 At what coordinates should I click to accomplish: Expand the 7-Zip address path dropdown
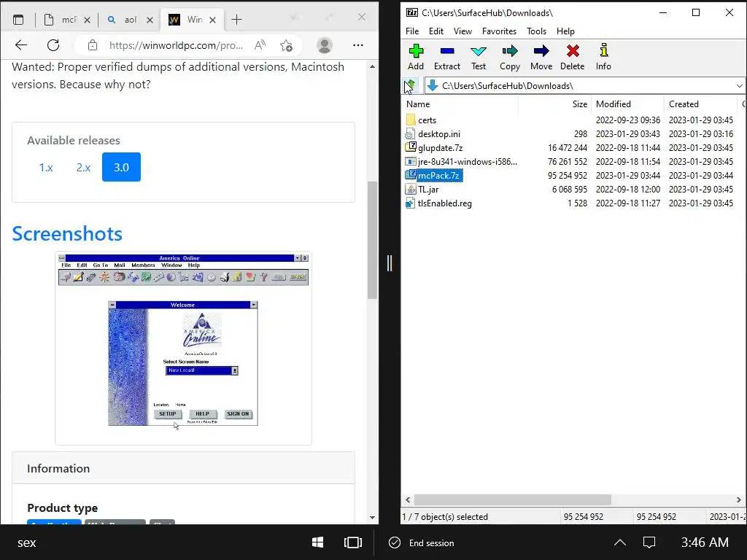[x=739, y=86]
